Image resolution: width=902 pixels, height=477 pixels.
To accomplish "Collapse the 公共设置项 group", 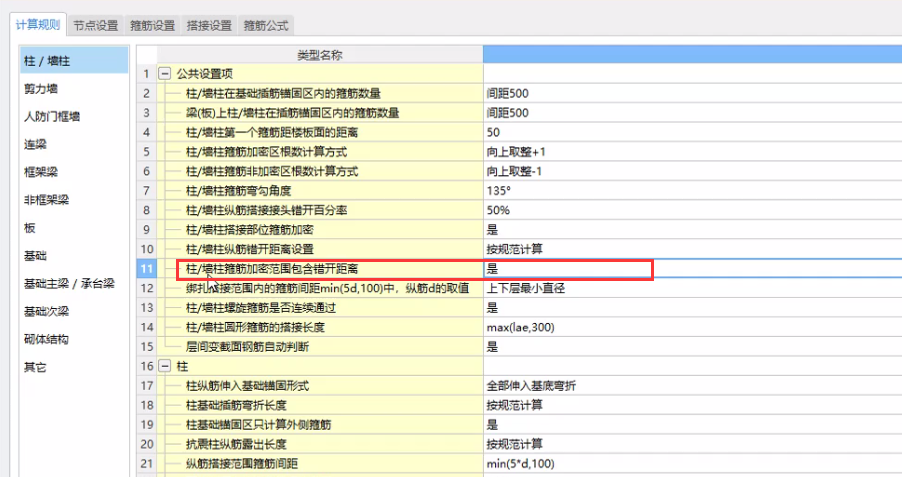I will coord(164,74).
